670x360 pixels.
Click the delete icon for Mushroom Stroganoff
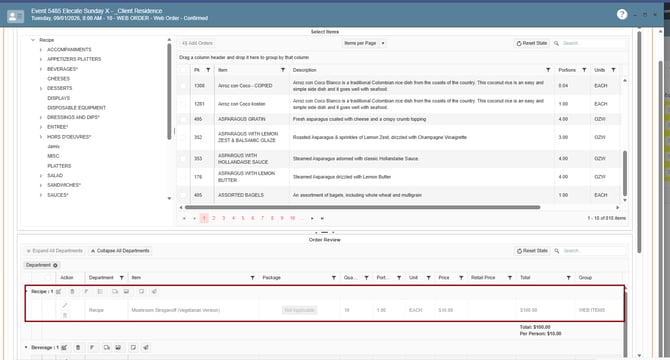(x=65, y=315)
